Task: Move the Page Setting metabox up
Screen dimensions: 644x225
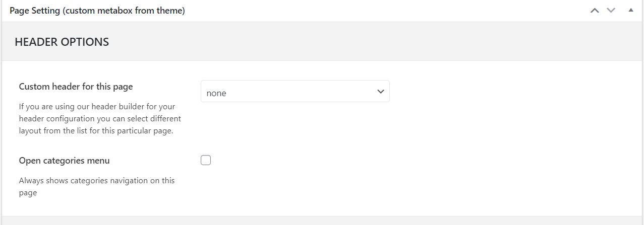Action: coord(595,11)
